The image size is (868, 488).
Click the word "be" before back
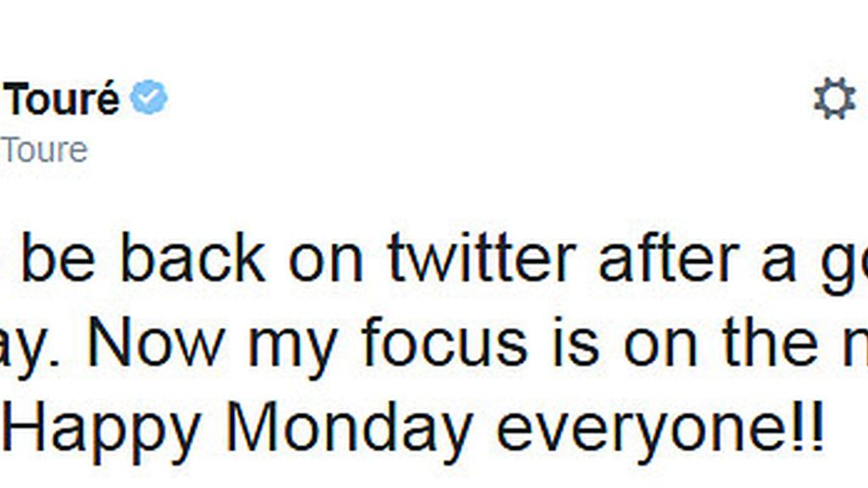tap(58, 258)
